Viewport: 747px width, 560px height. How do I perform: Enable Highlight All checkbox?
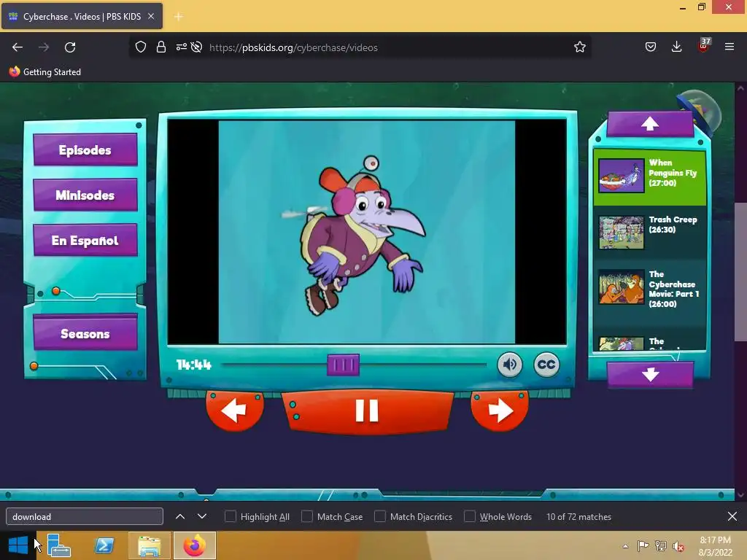pyautogui.click(x=230, y=517)
